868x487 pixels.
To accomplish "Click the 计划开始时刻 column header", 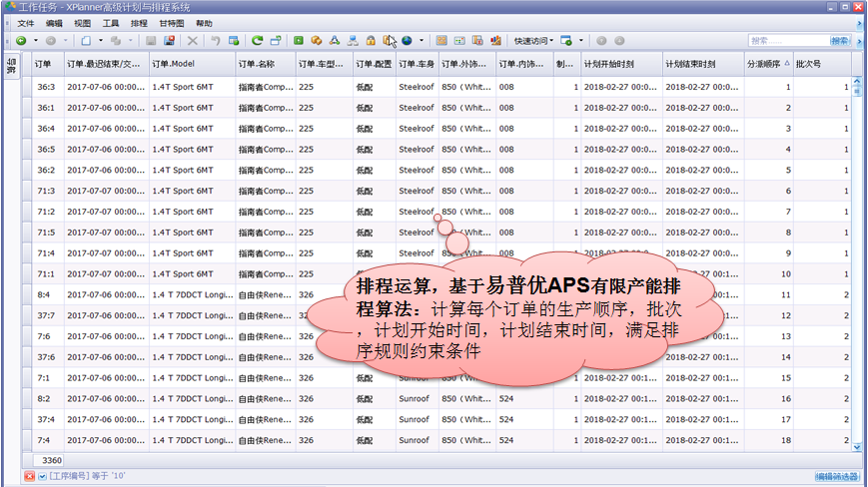I will click(621, 64).
